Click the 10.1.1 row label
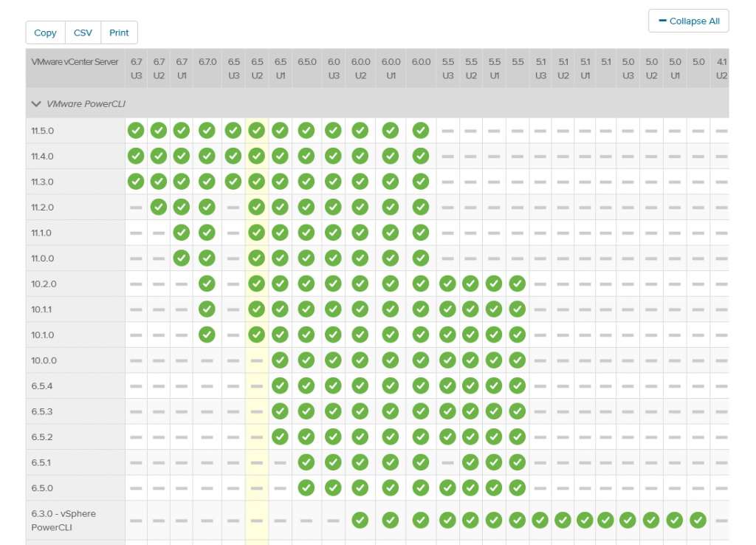 pos(41,309)
